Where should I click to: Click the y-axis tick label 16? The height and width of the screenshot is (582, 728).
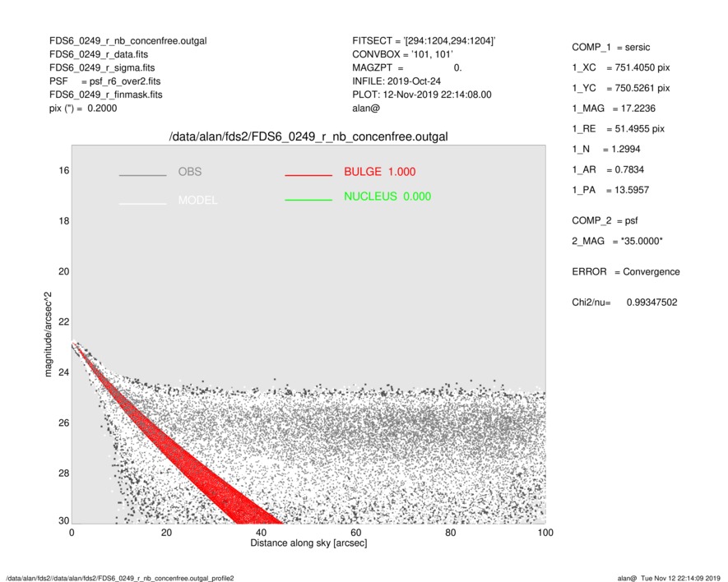64,171
